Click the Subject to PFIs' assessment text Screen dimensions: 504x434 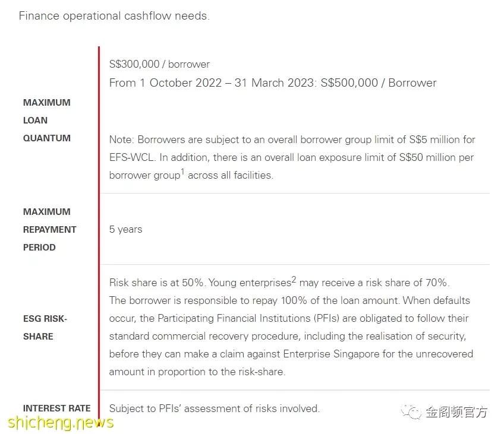215,408
